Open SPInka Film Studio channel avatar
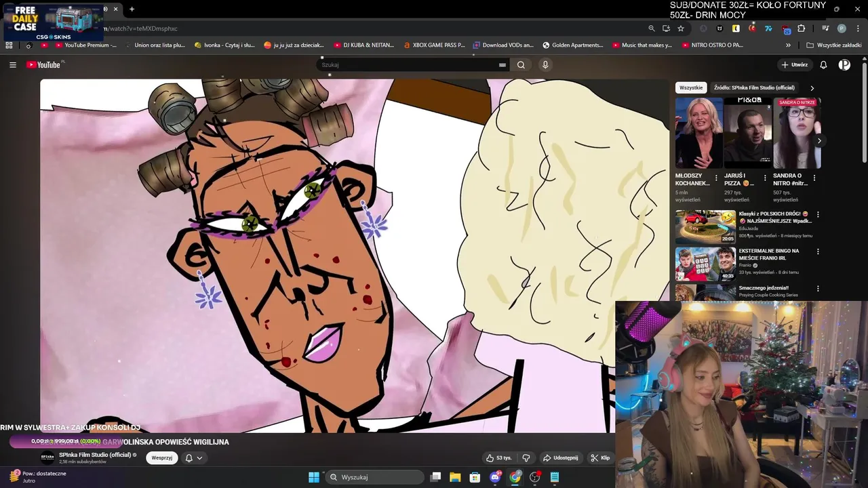The width and height of the screenshot is (868, 488). 47,457
